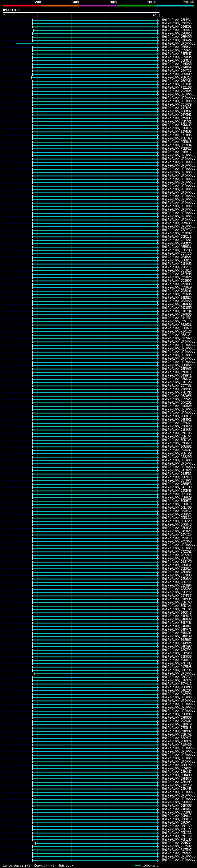Screen dimensions: 197x868
Task: Select hit UniRef100_P10126
Action: click(177, 331)
